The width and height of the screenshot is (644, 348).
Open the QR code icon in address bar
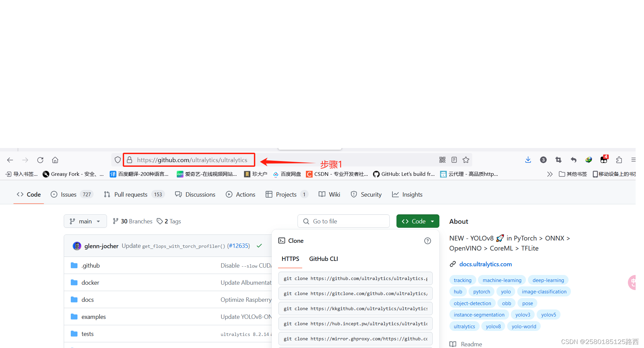point(442,160)
